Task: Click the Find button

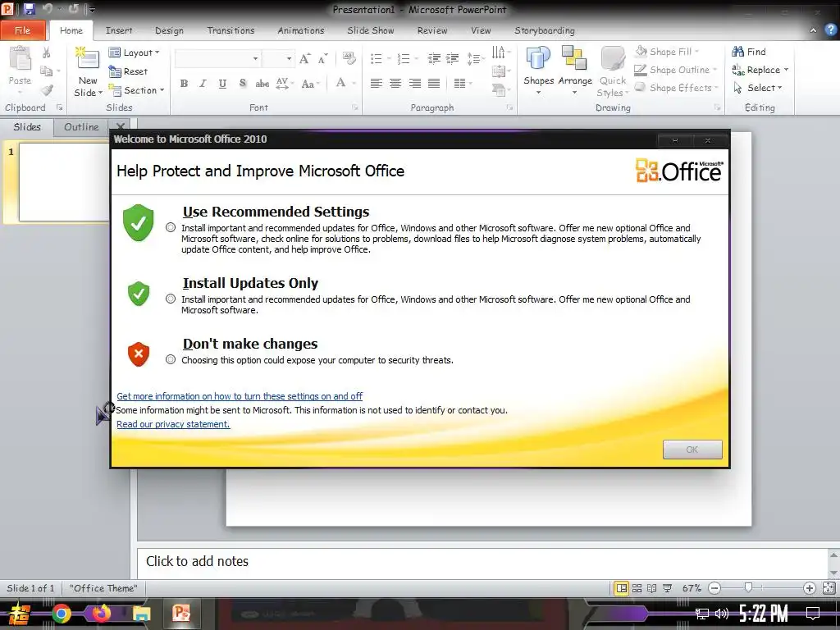Action: [x=749, y=52]
